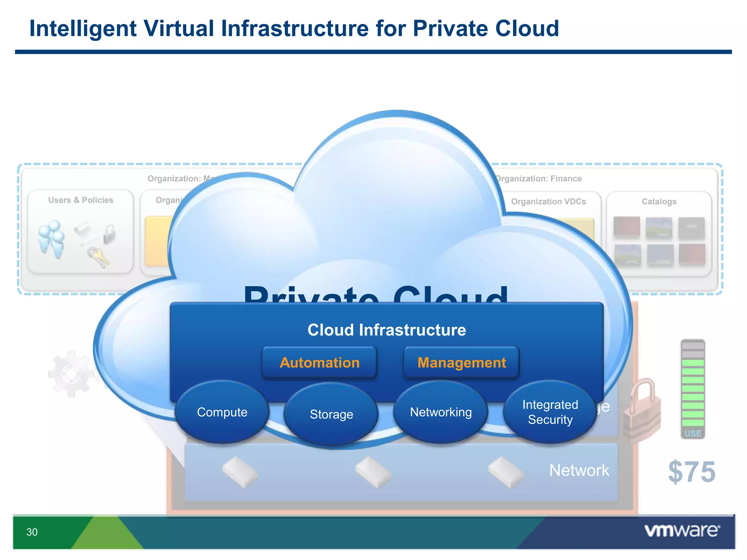The height and width of the screenshot is (560, 747).
Task: Click the keys icon in Users & Policies
Action: [x=98, y=257]
